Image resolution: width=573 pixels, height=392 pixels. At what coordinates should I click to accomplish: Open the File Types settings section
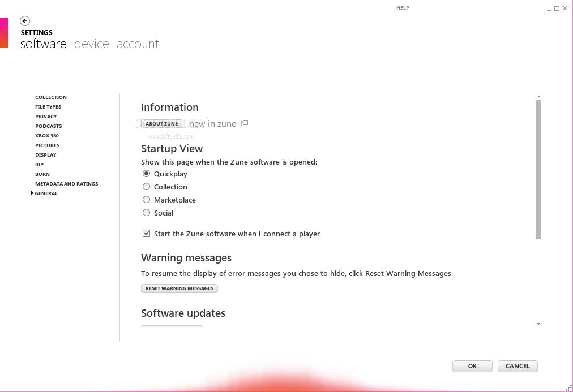point(48,107)
